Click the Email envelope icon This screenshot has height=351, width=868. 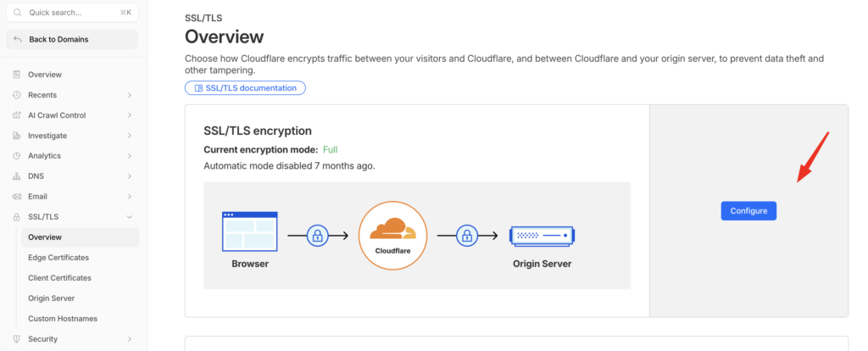tap(17, 197)
